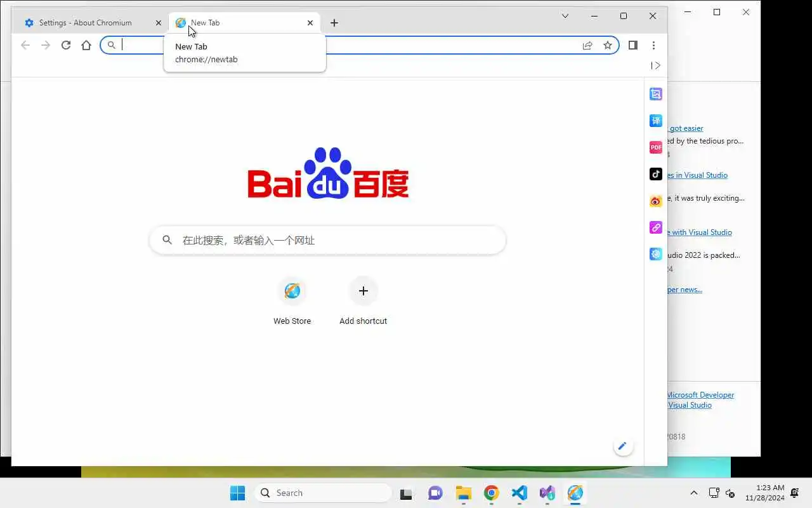Click 'it was truly exciting...' text in background window
812x508 pixels.
[x=706, y=198]
